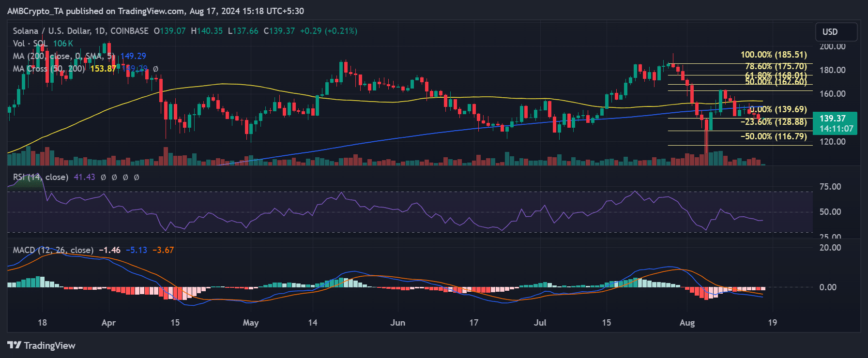Click the 'Aug' label on time axis

pos(687,323)
